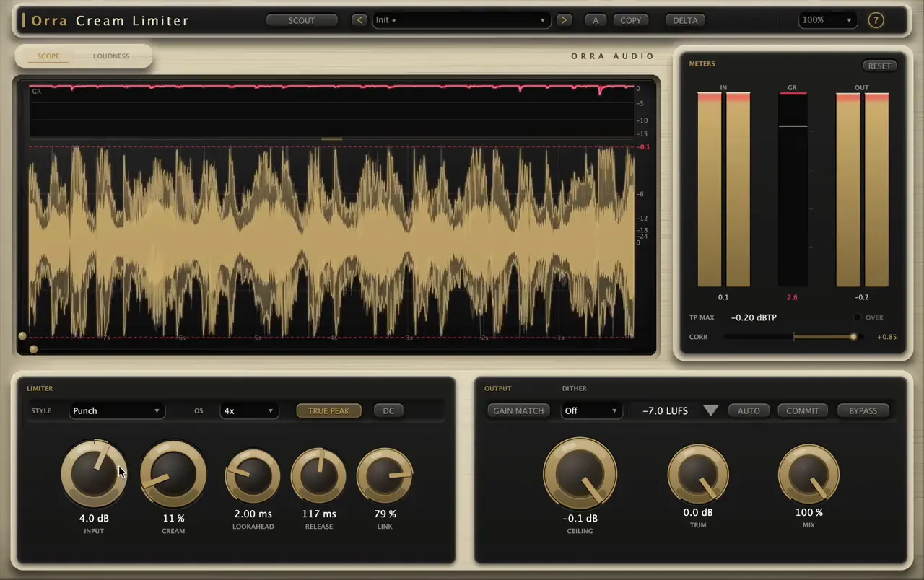This screenshot has height=580, width=924.
Task: Click the GR meter 2.6 readout
Action: click(792, 297)
